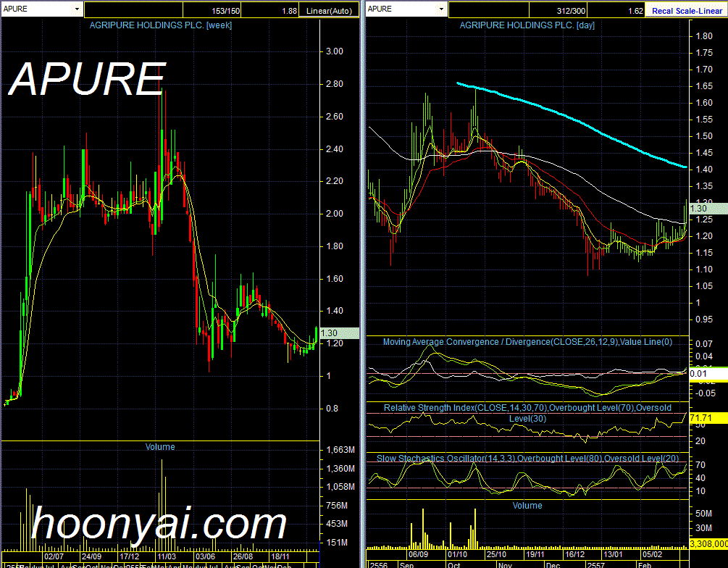This screenshot has width=728, height=568.
Task: Click the 2557 year label on daily timeline
Action: pyautogui.click(x=595, y=565)
